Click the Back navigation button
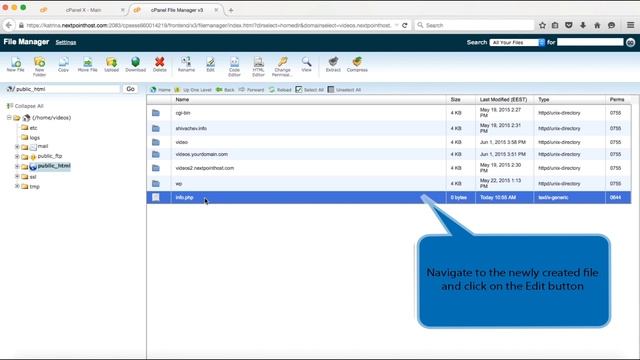 click(225, 90)
